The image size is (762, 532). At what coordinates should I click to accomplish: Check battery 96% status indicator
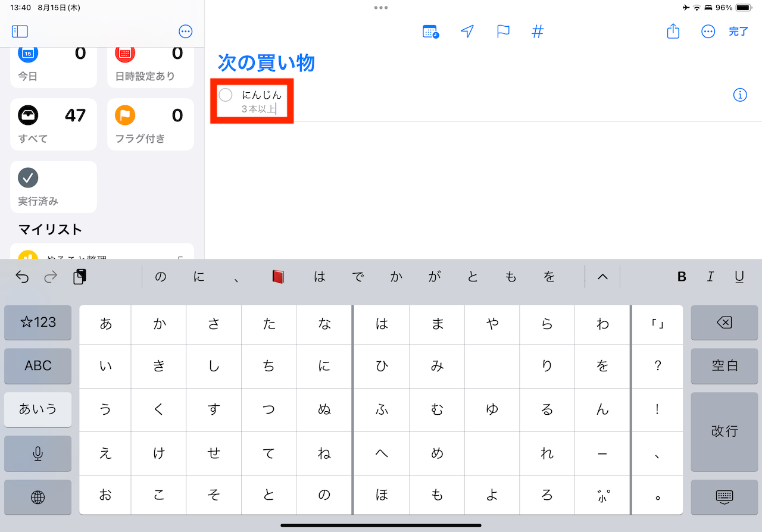coord(734,8)
